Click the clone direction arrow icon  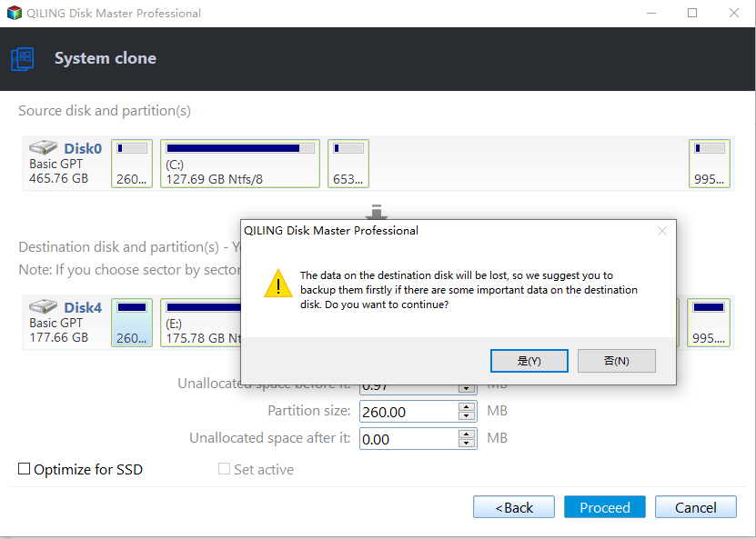click(x=377, y=212)
